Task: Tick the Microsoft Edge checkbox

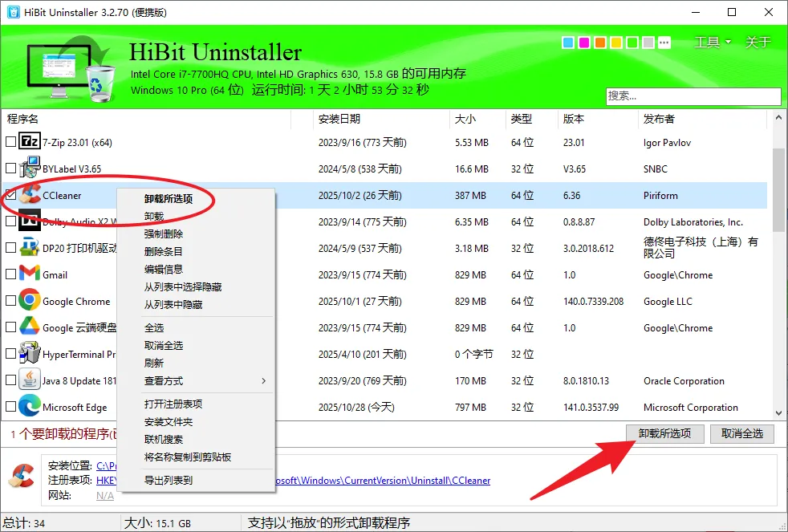Action: [10, 406]
